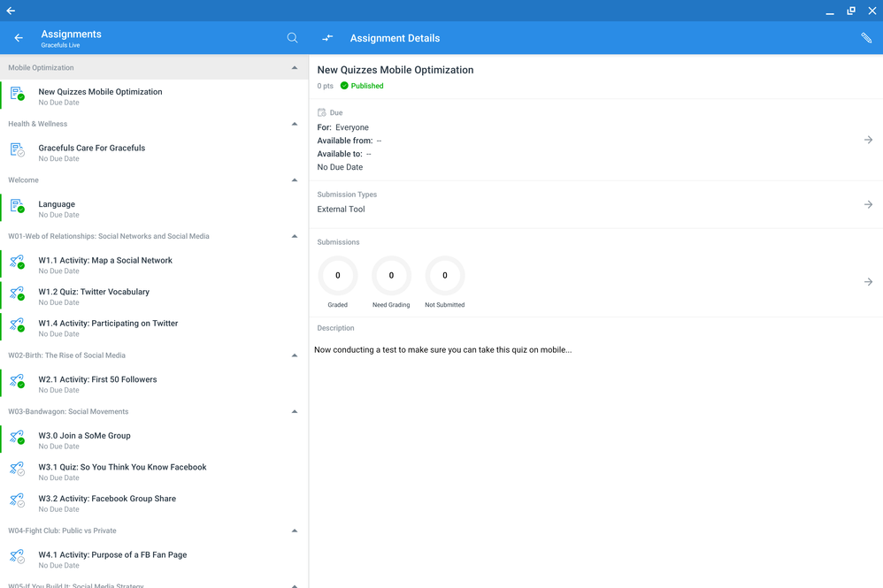View the Need Grading submissions circle
The image size is (883, 588).
[391, 276]
